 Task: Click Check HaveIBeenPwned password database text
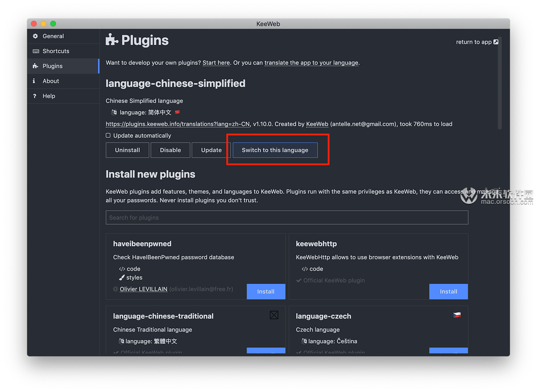174,257
